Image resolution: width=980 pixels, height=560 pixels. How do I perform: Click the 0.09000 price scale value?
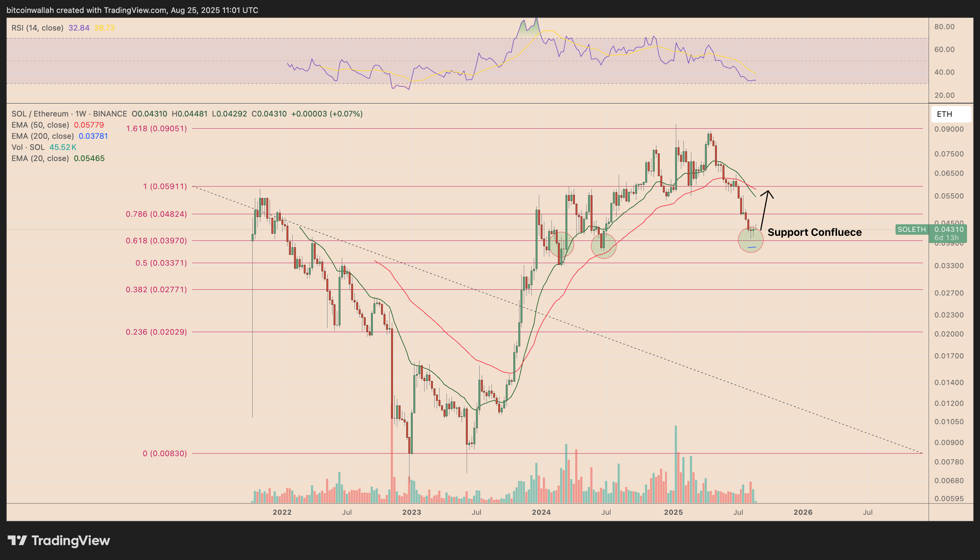click(x=949, y=129)
